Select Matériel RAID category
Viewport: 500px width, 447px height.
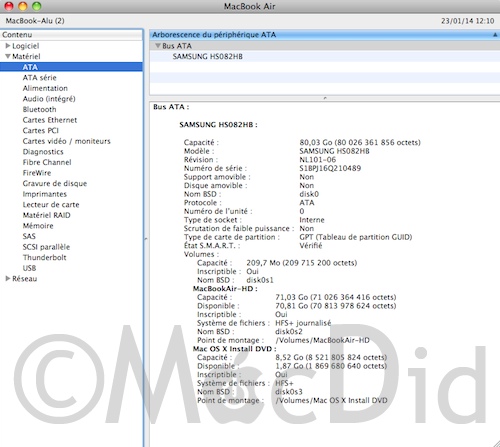(46, 215)
